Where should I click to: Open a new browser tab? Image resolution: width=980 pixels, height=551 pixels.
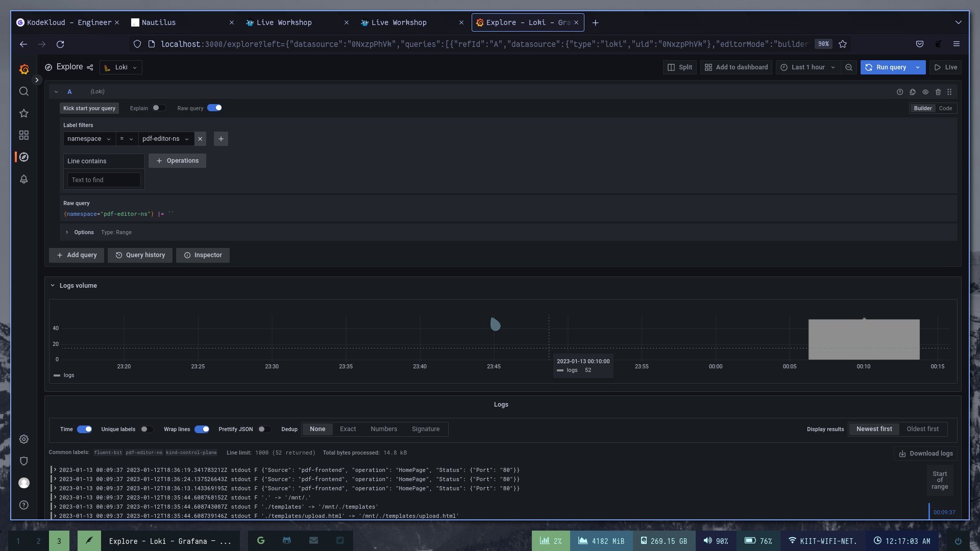coord(595,22)
